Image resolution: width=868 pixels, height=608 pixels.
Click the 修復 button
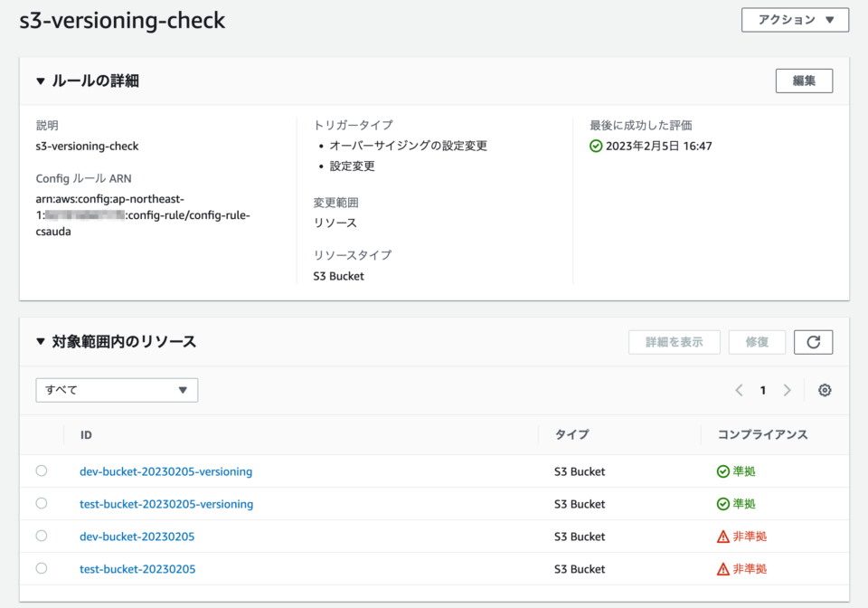tap(757, 342)
